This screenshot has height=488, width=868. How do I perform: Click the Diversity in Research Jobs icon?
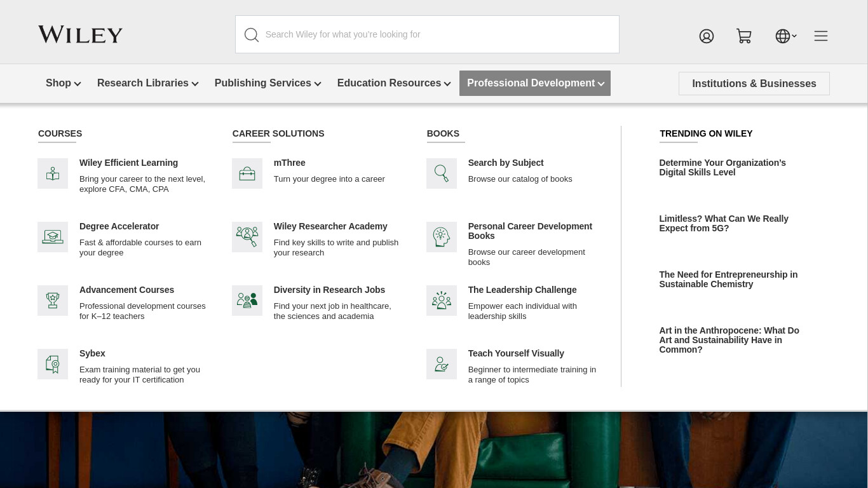pos(247,301)
